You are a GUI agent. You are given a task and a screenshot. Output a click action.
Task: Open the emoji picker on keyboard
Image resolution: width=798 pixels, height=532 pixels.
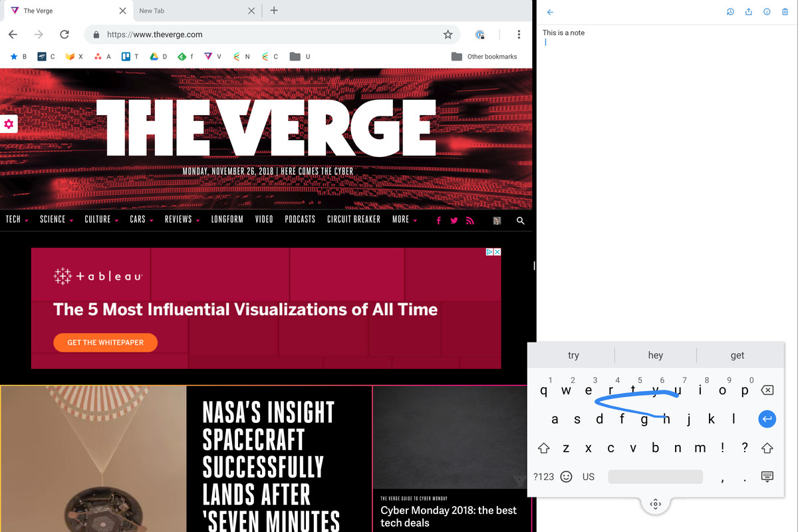click(x=566, y=477)
